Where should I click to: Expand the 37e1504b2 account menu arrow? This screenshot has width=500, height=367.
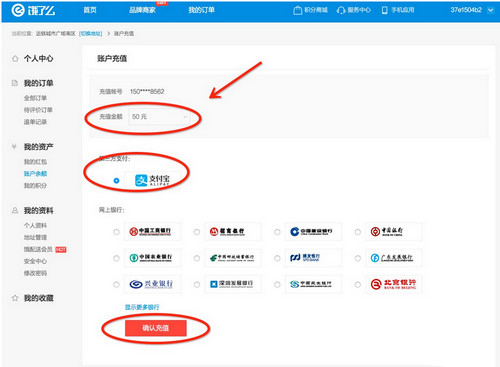tap(490, 10)
